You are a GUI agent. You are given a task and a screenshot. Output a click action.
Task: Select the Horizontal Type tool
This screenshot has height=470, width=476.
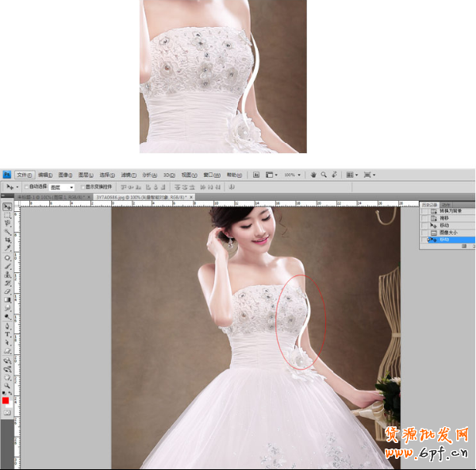[x=7, y=333]
